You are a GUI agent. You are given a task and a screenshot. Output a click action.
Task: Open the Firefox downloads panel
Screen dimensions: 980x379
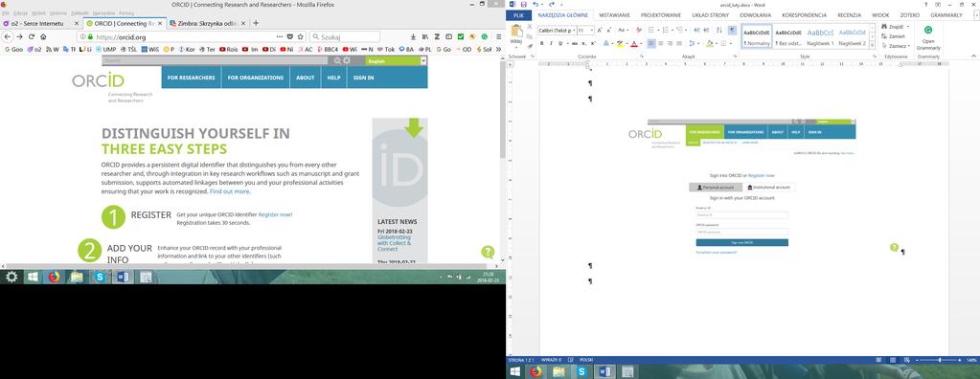pyautogui.click(x=414, y=37)
